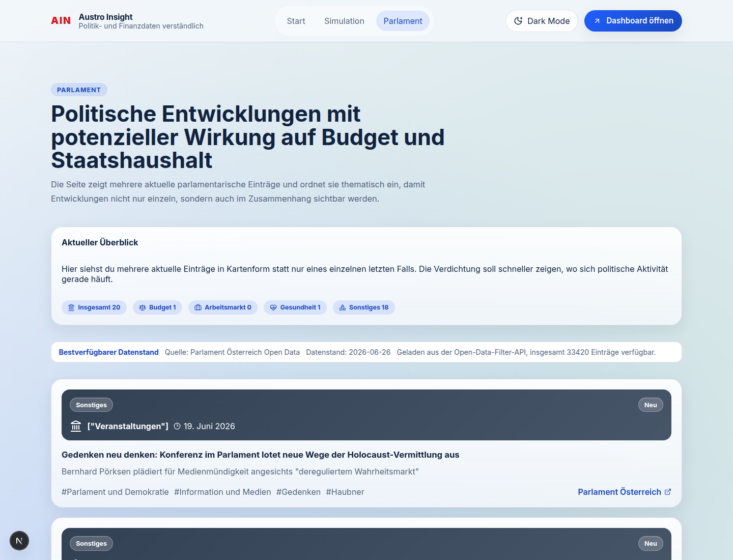Open the Austro Insight home title
The width and height of the screenshot is (733, 560).
(105, 17)
